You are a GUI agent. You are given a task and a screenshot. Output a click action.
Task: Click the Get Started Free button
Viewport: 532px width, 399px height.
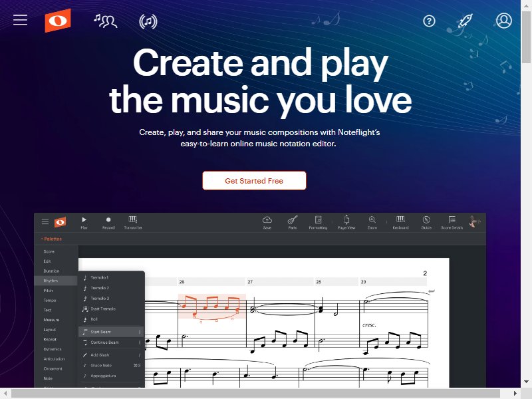254,180
